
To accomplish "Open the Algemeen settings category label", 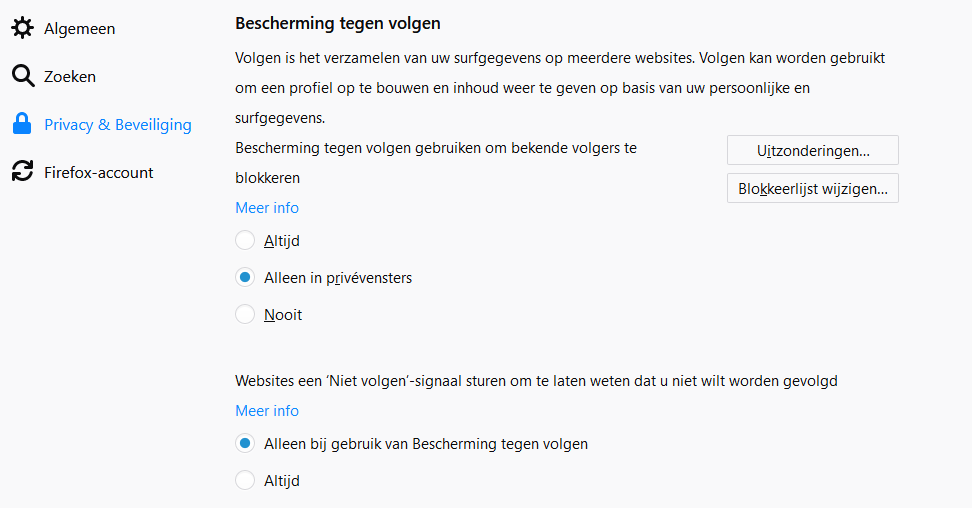I will pos(79,29).
